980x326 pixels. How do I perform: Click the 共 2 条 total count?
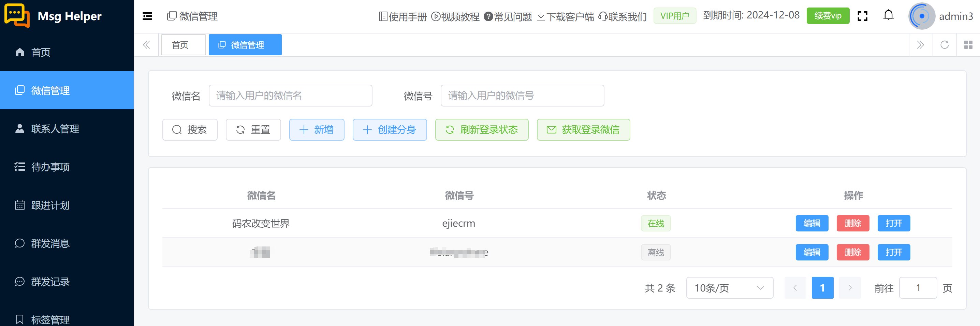(660, 288)
